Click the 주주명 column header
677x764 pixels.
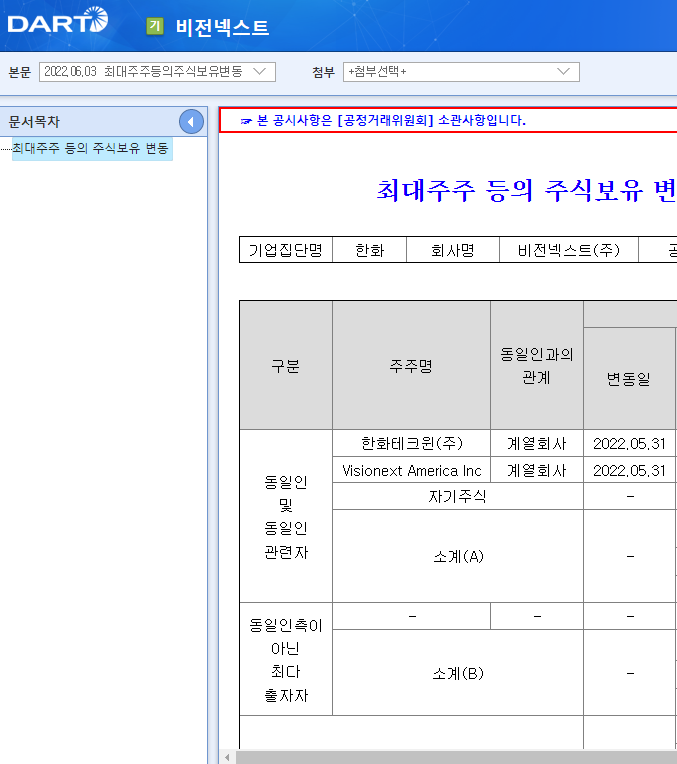point(411,365)
